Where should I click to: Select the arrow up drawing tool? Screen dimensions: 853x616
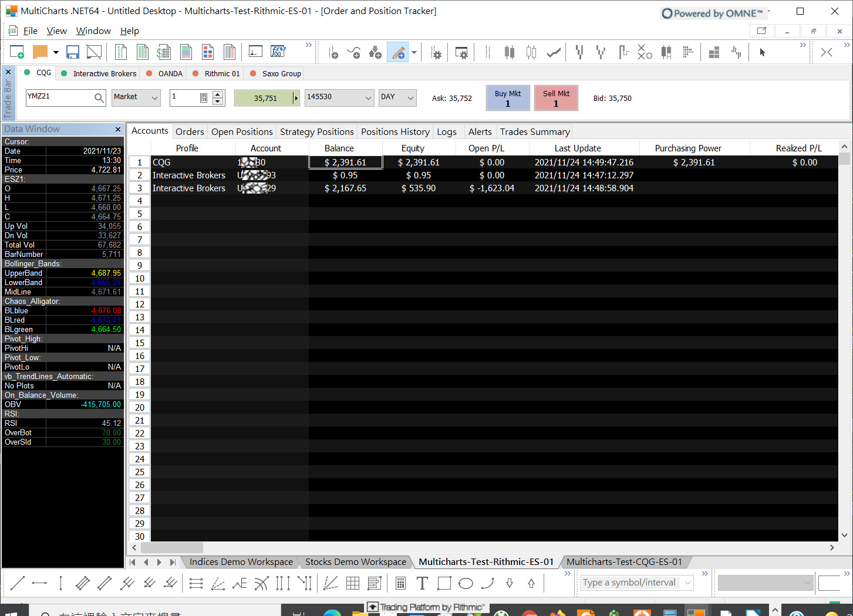[531, 583]
